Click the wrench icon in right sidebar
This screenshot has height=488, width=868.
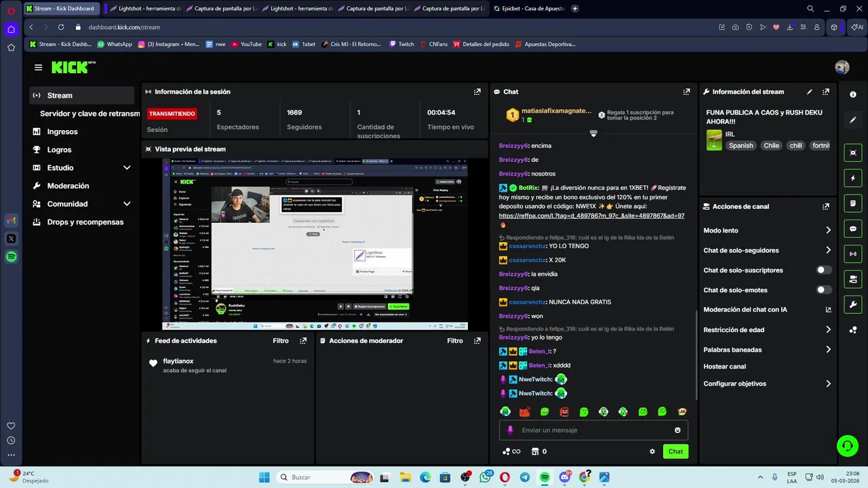[x=853, y=304]
